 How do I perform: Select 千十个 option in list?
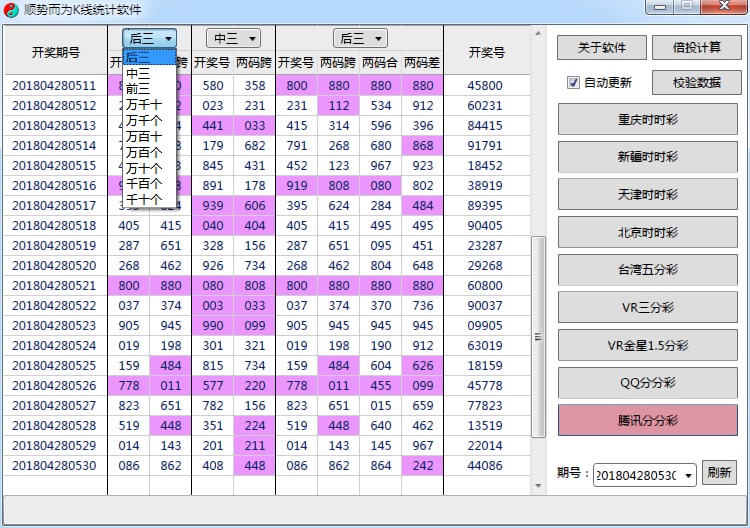pyautogui.click(x=144, y=199)
